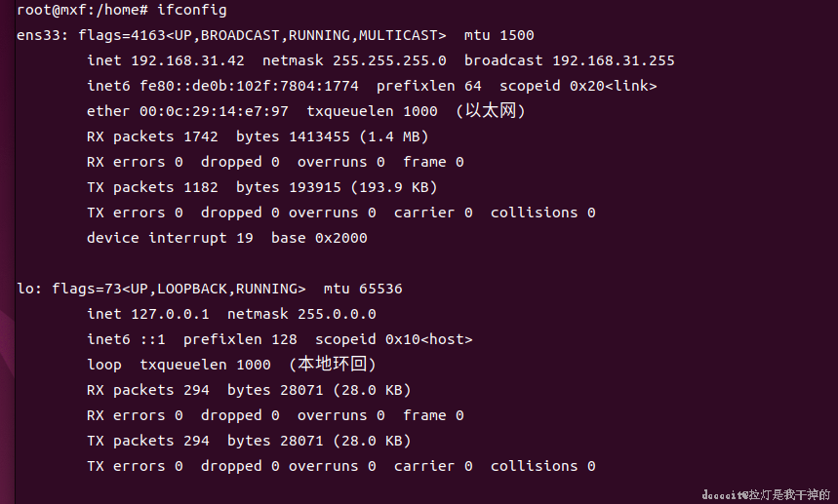
Task: Click the 以太网 label
Action: click(491, 111)
